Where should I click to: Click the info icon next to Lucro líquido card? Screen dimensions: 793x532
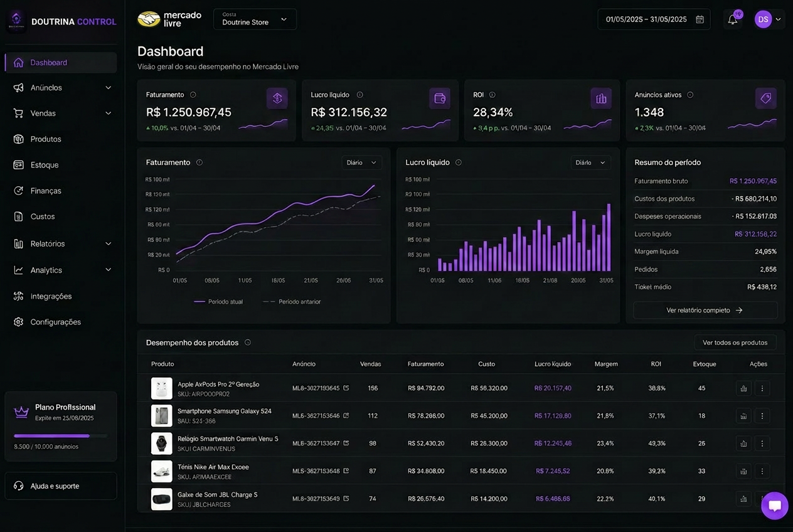click(360, 95)
